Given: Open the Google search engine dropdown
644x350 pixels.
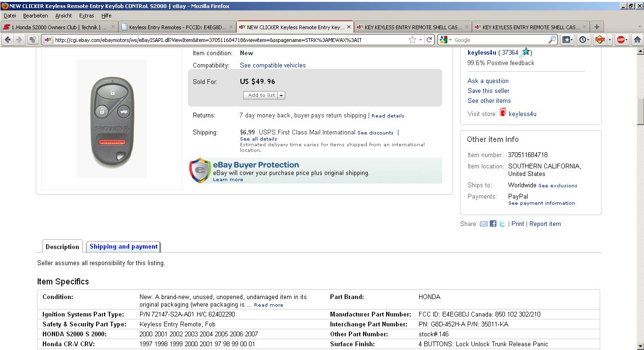Looking at the screenshot, I should coord(446,40).
